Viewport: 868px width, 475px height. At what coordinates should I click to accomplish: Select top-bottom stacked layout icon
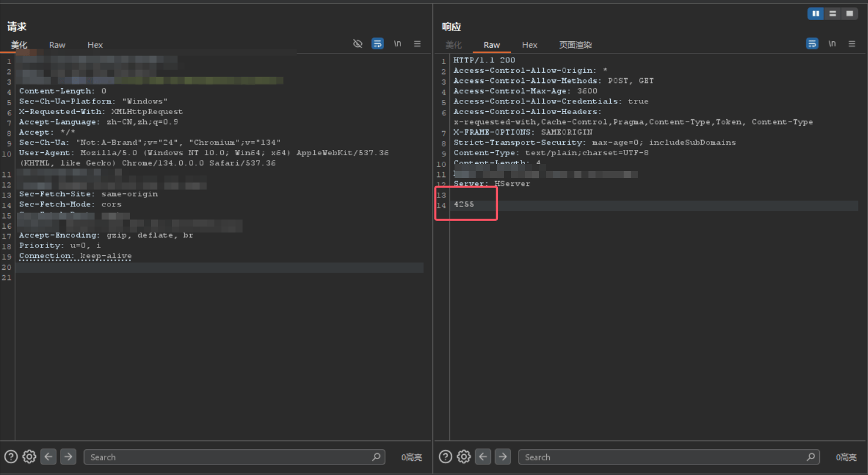[833, 14]
